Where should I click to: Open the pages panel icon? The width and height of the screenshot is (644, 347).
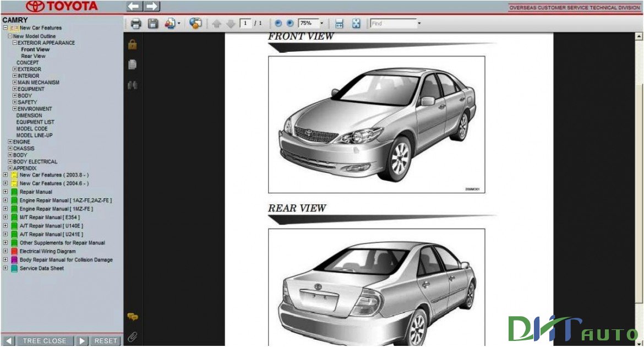pos(132,64)
